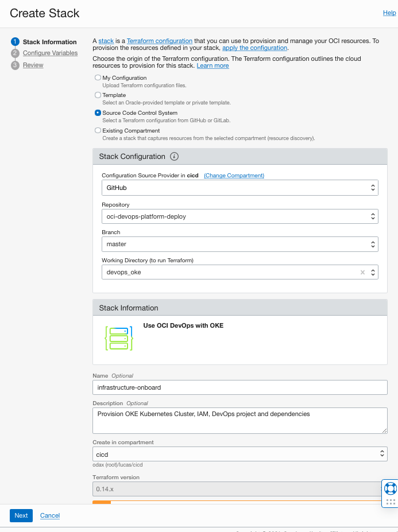Click the Description text area
Viewport: 398px width, 532px height.
239,421
